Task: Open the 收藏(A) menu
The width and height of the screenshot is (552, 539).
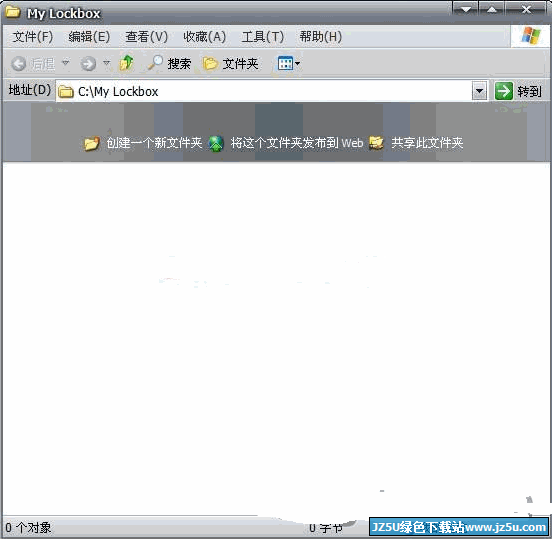Action: pos(204,37)
